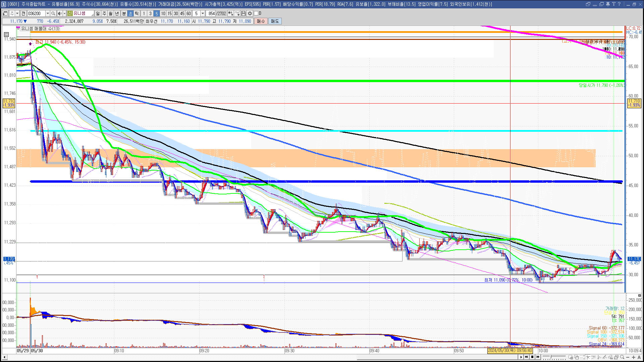Select the 5 interval toggle button

[157, 13]
